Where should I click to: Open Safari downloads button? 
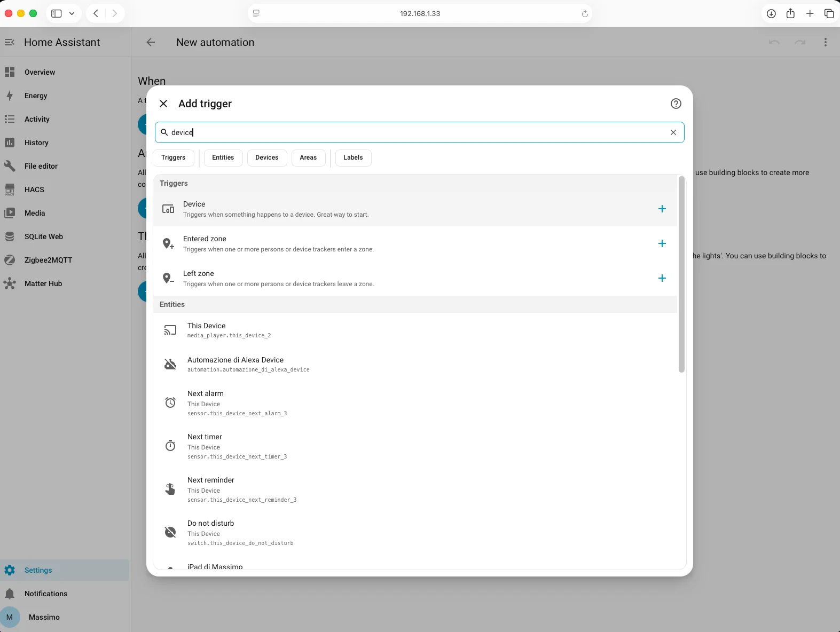coord(771,13)
